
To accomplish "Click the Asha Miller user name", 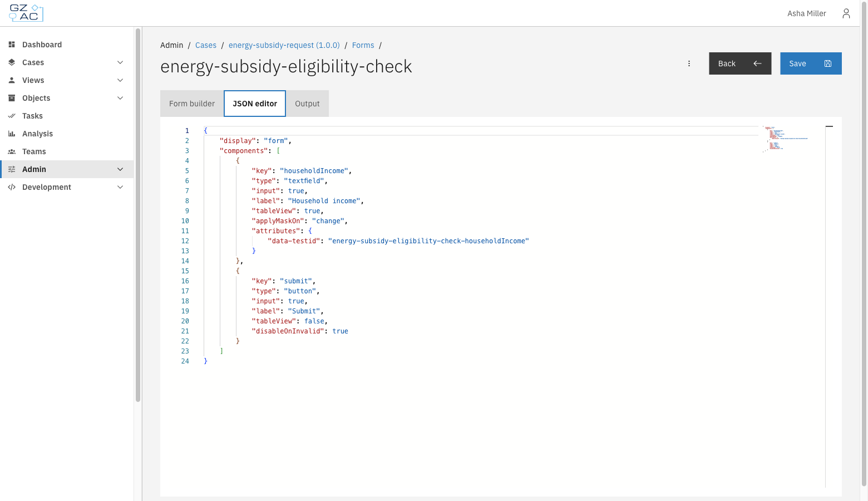I will (x=806, y=13).
